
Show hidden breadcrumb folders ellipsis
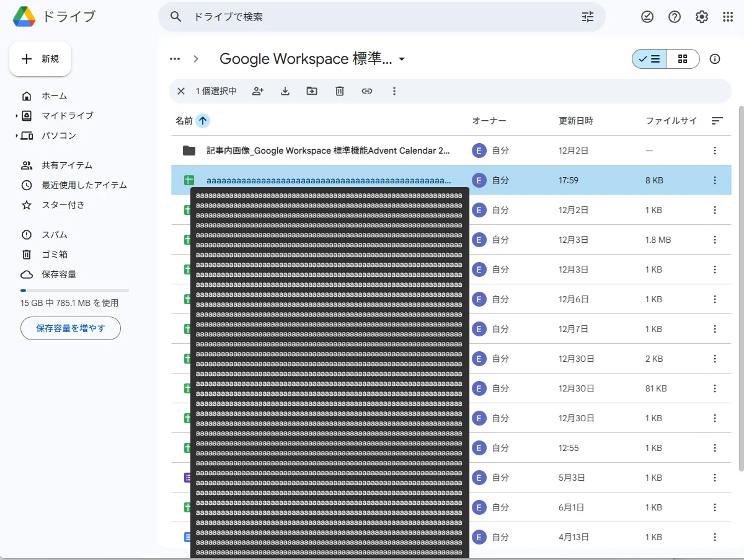coord(175,59)
